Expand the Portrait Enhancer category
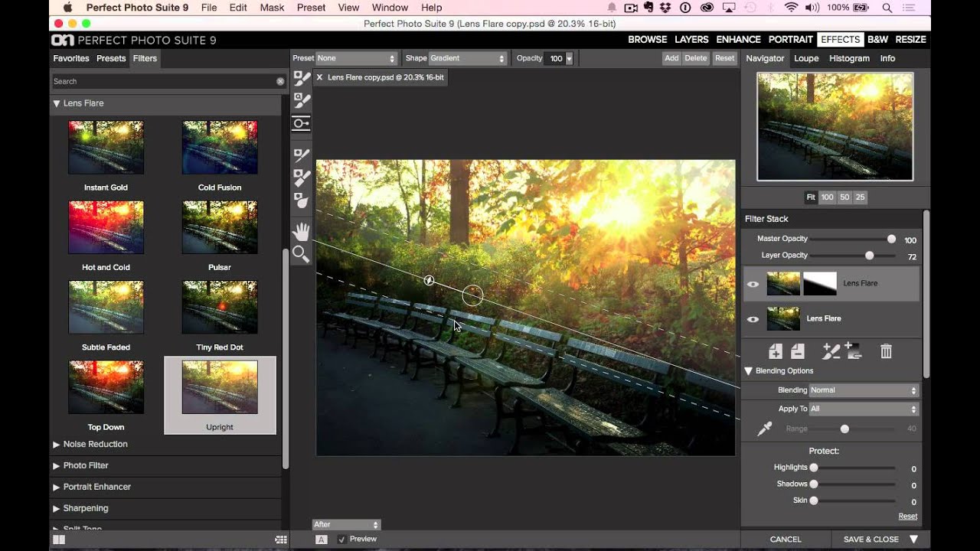The image size is (980, 551). pyautogui.click(x=57, y=487)
